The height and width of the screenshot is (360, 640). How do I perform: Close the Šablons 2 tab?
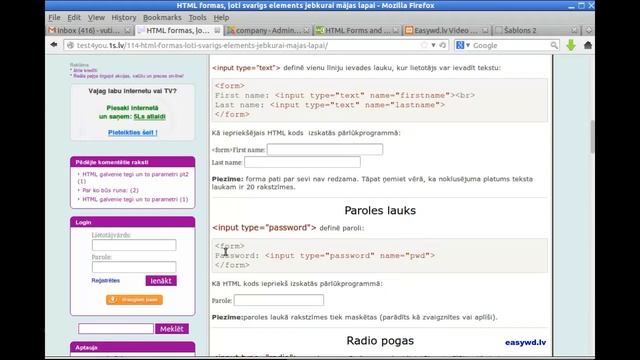574,31
